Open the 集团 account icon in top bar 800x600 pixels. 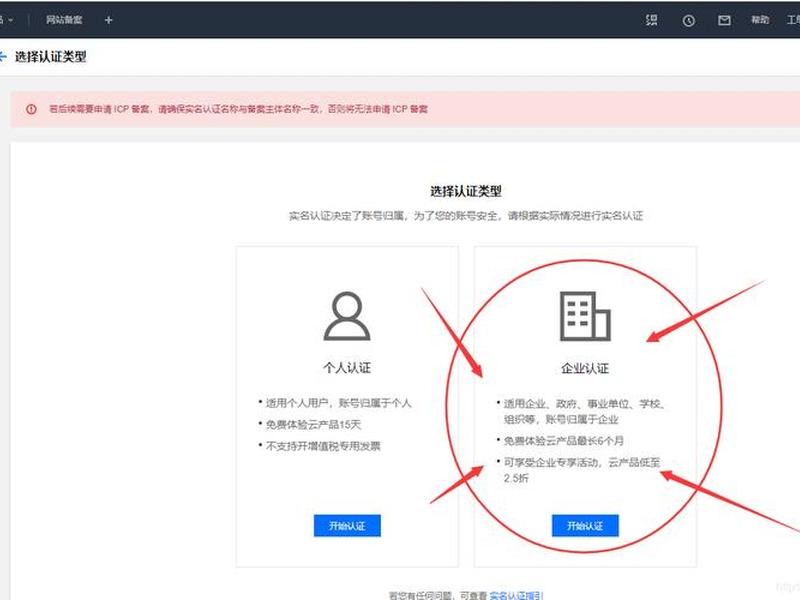652,20
